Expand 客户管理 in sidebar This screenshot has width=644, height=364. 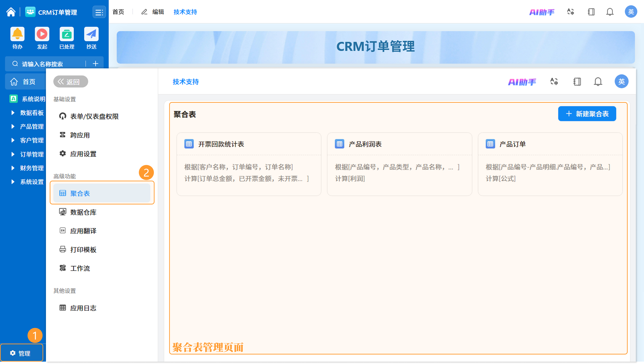(13, 140)
